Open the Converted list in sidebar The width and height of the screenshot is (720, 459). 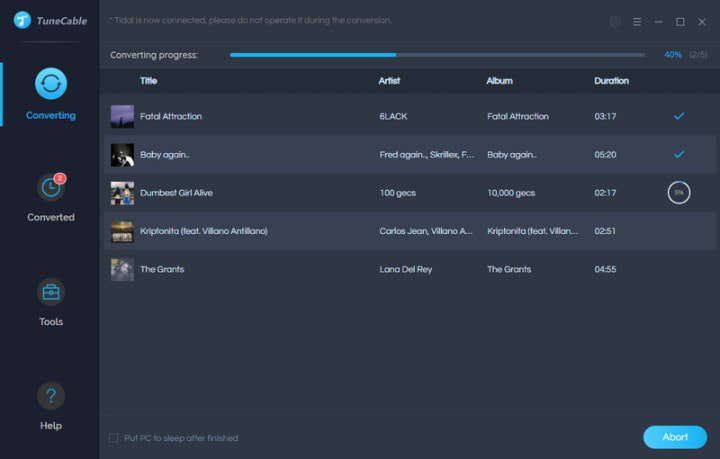51,197
